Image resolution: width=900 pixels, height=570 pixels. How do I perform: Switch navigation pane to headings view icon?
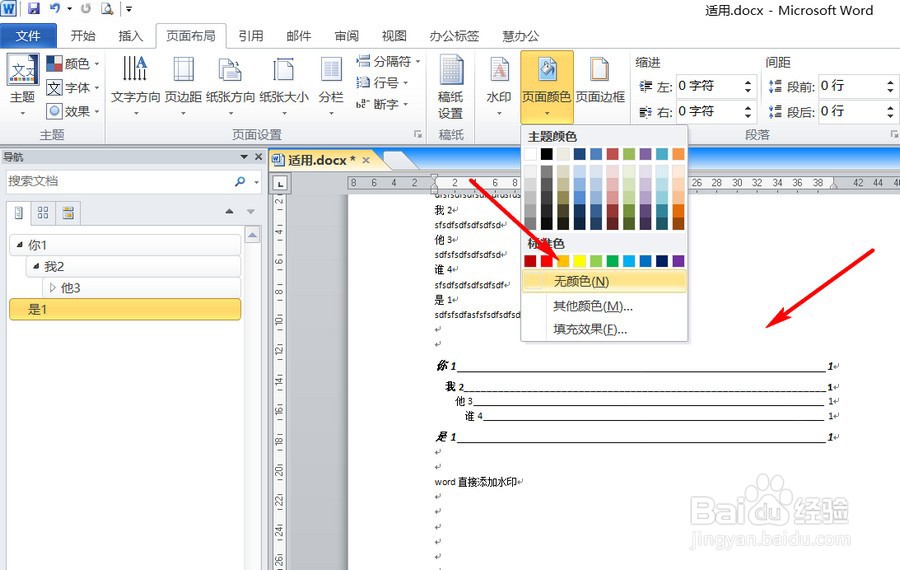tap(19, 213)
